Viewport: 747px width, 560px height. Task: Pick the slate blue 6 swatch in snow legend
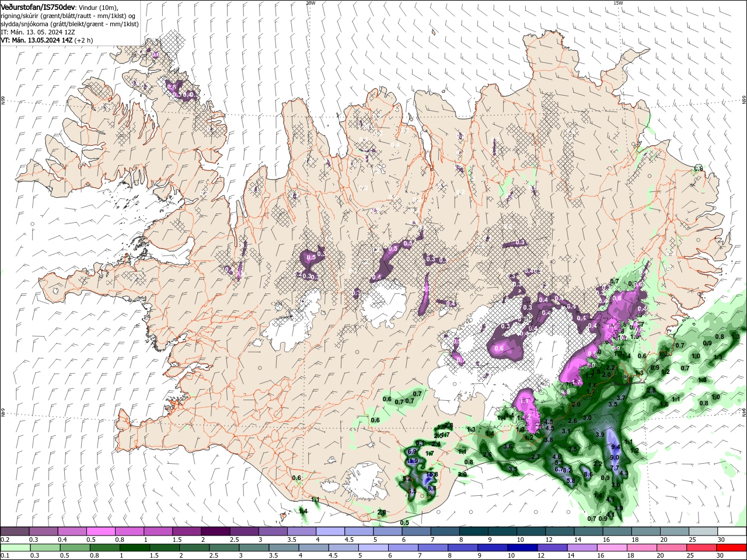[415, 531]
